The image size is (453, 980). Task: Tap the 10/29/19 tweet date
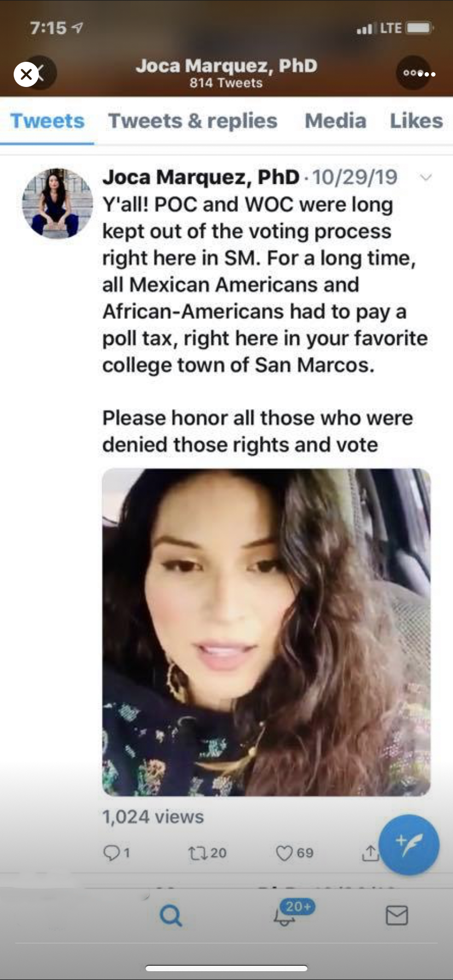(355, 177)
